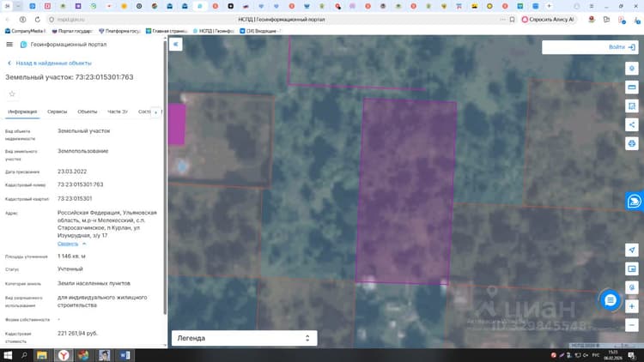Image resolution: width=644 pixels, height=362 pixels.
Task: Click the Земли населенных пунктов value
Action: [94, 283]
